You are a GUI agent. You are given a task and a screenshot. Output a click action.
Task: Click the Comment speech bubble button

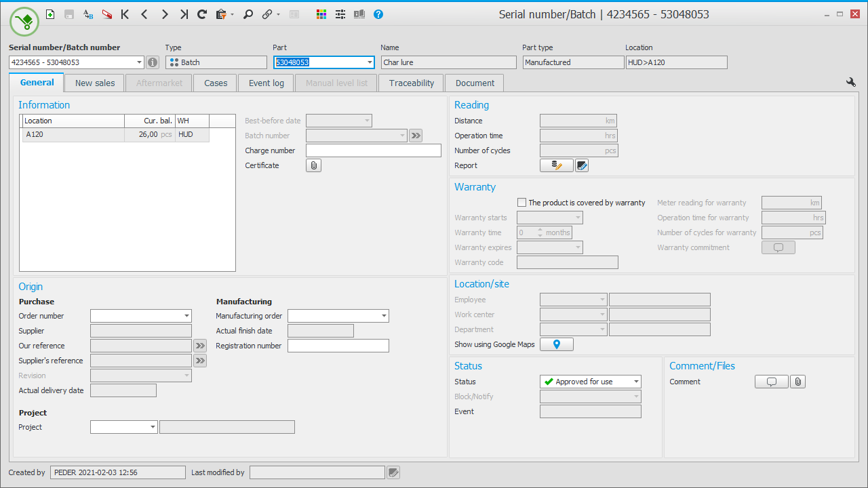(771, 382)
